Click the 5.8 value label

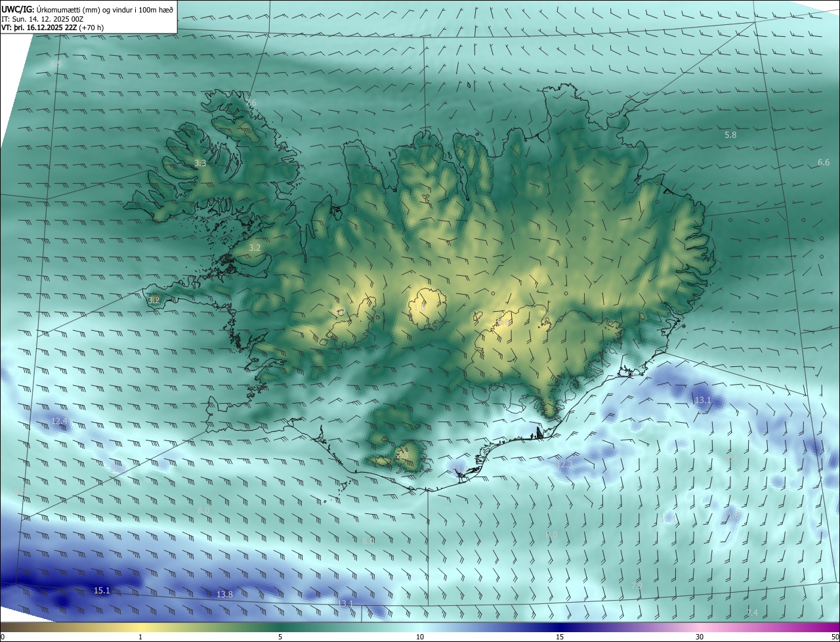coord(730,135)
